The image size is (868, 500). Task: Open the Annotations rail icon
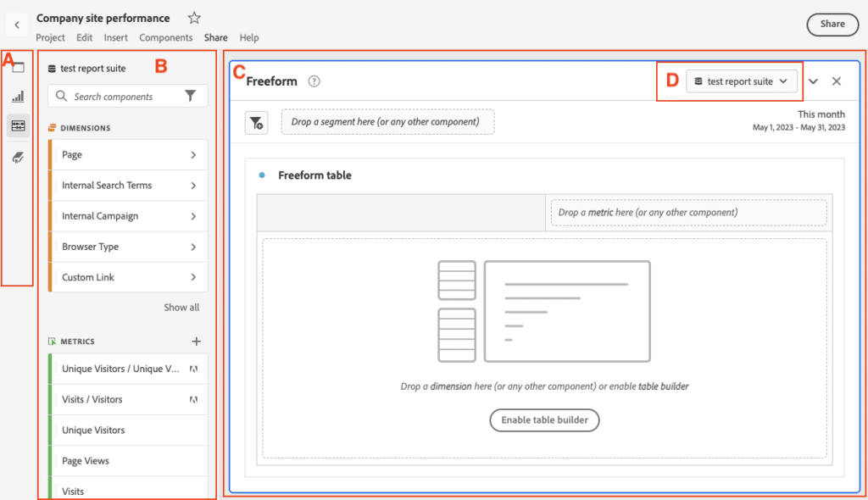click(x=18, y=156)
